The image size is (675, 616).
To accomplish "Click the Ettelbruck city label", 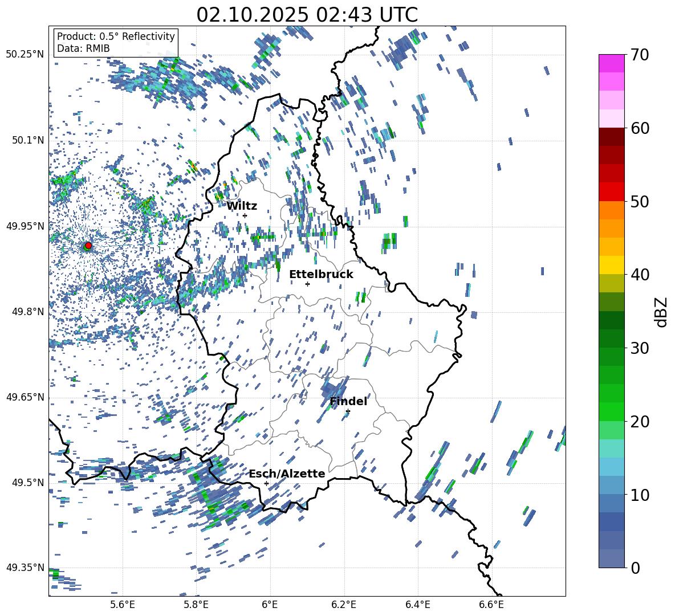I will click(x=321, y=275).
